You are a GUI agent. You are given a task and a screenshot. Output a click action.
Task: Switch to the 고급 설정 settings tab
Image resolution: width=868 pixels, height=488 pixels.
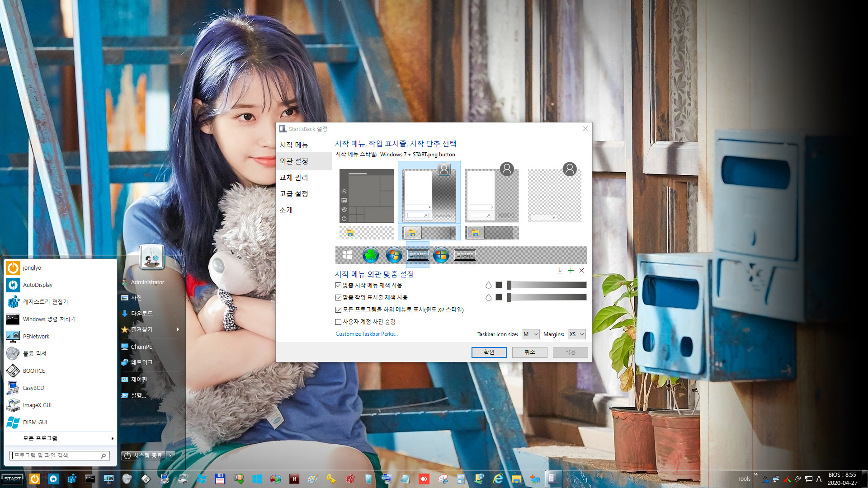pyautogui.click(x=304, y=194)
